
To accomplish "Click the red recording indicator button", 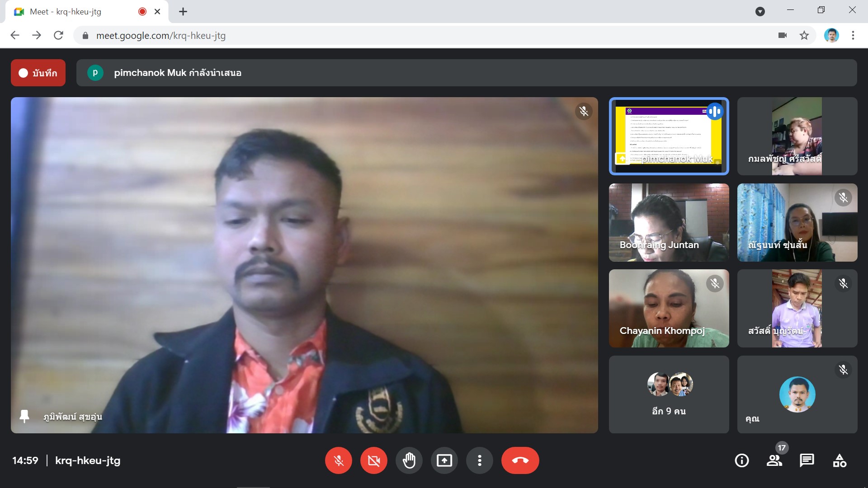I will coord(38,73).
